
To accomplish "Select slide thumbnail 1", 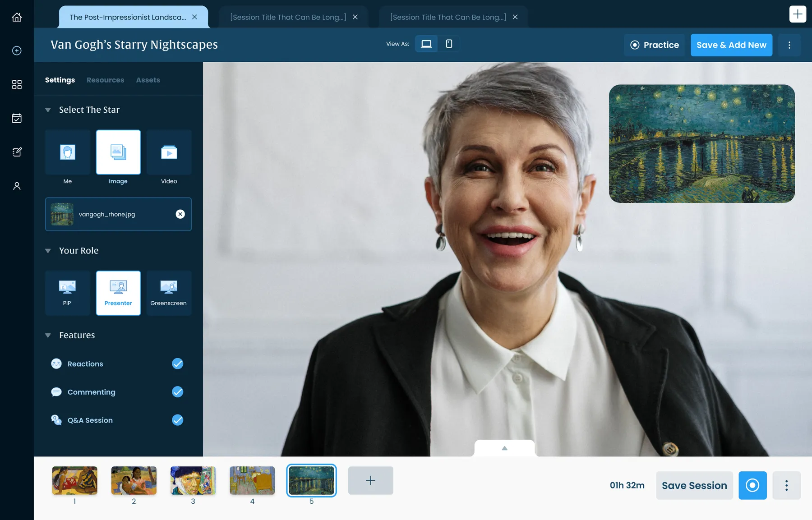I will (x=75, y=480).
